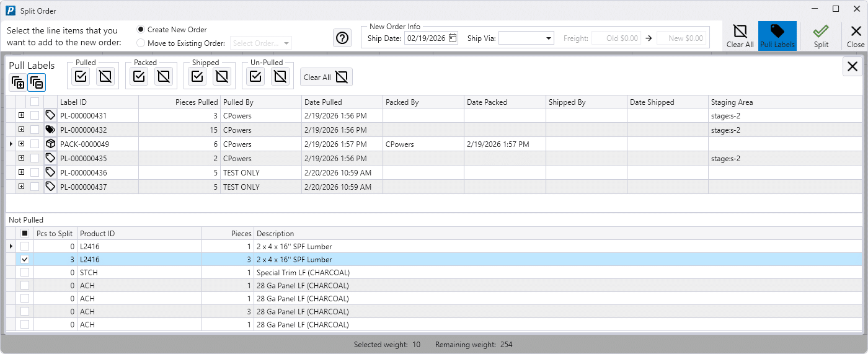Screen dimensions: 868x354
Task: Click the package icon for PACK-0000049
Action: click(50, 144)
